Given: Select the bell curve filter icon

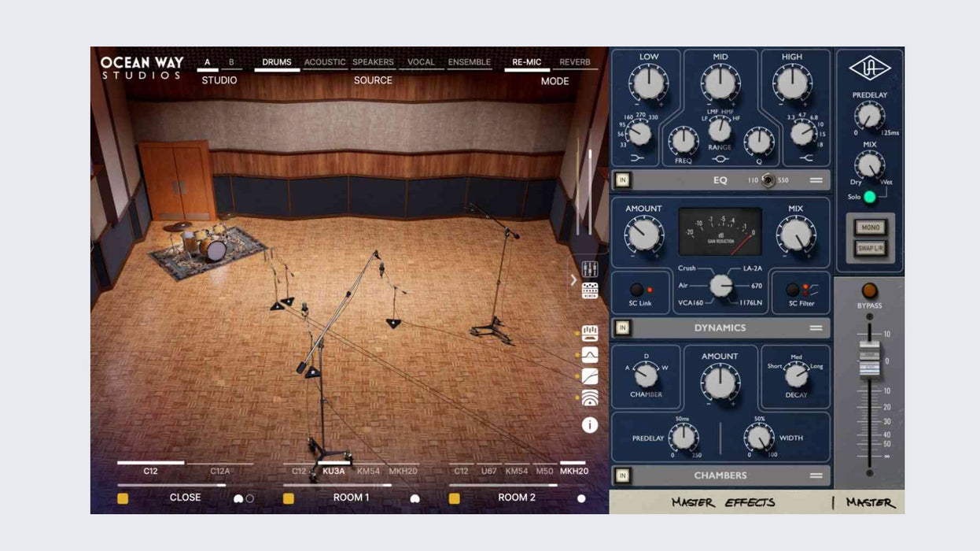Looking at the screenshot, I should 590,355.
